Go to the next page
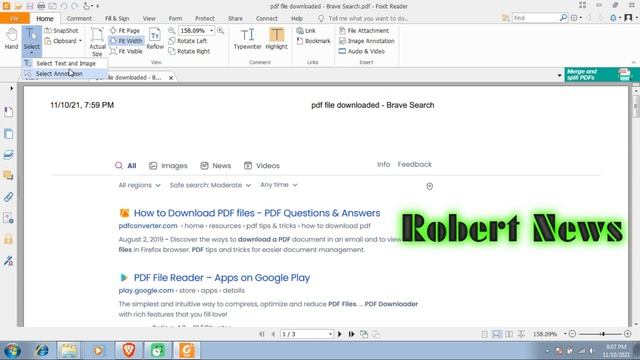The width and height of the screenshot is (640, 360). 340,334
